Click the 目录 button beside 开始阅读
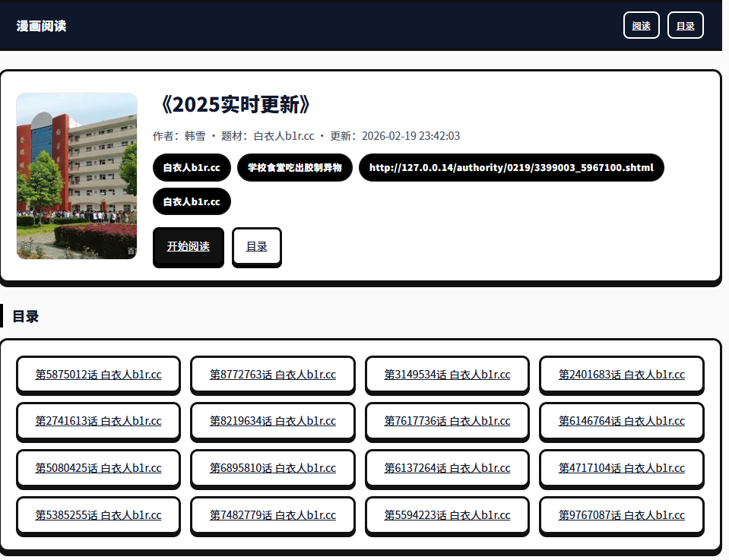Screen dimensions: 729x560 pyautogui.click(x=256, y=247)
